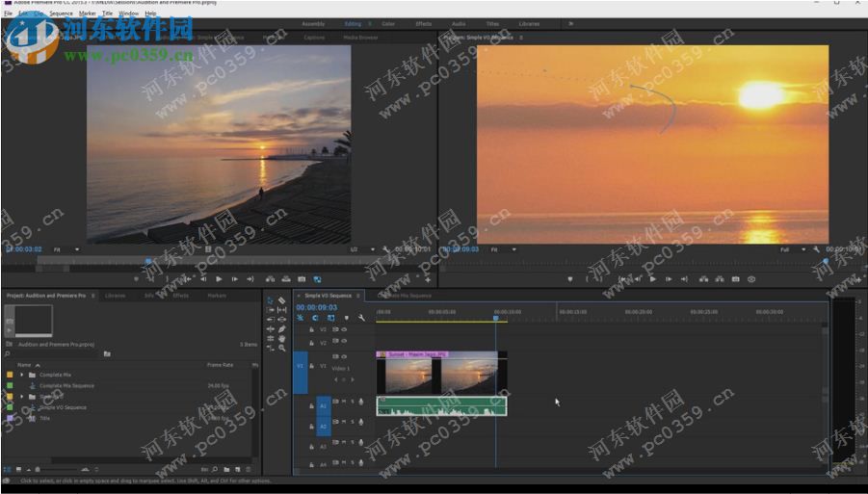Viewport: 868px width, 494px height.
Task: Select the Selection tool in tools panel
Action: tap(270, 300)
